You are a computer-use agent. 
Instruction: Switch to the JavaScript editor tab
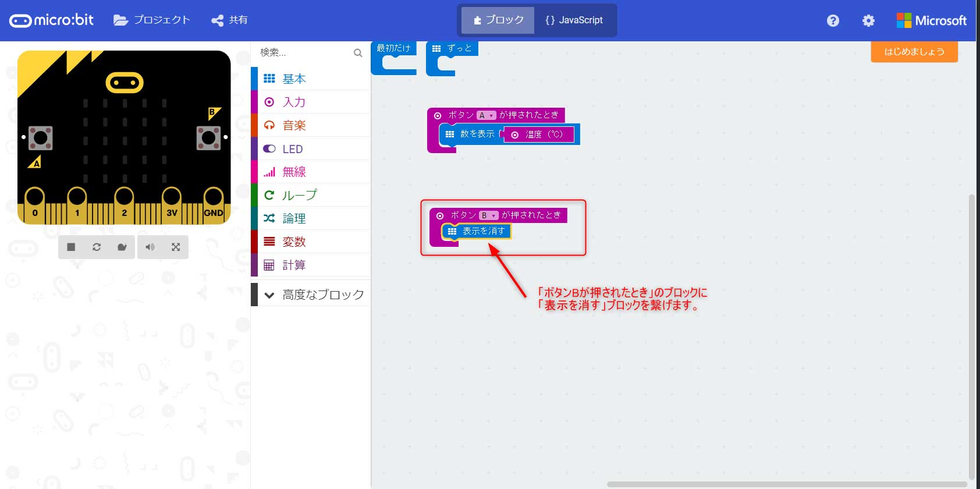(x=574, y=20)
